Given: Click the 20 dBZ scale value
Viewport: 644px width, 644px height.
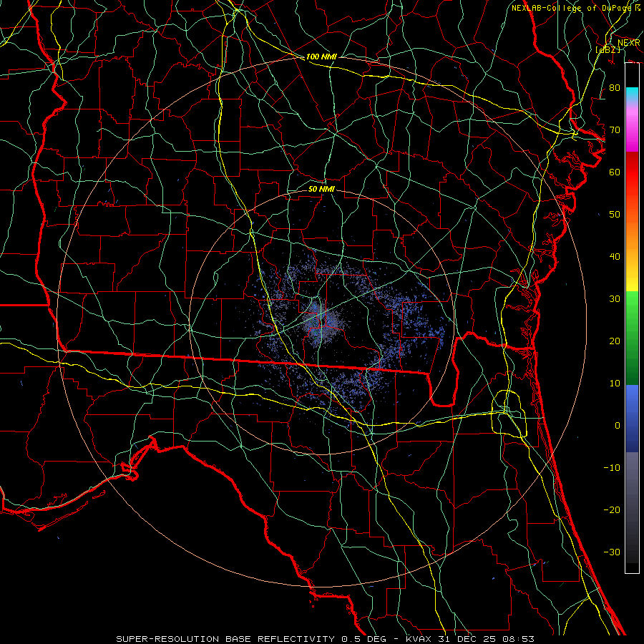Looking at the screenshot, I should click(615, 341).
